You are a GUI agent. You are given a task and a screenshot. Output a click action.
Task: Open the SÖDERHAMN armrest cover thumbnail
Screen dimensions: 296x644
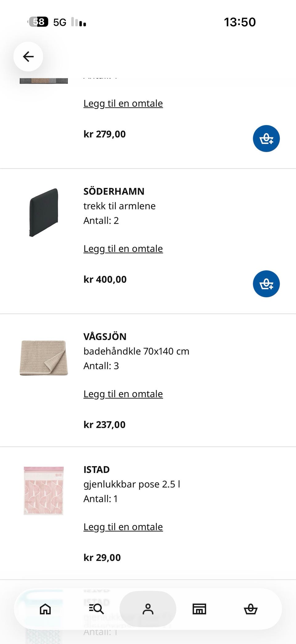pyautogui.click(x=44, y=212)
